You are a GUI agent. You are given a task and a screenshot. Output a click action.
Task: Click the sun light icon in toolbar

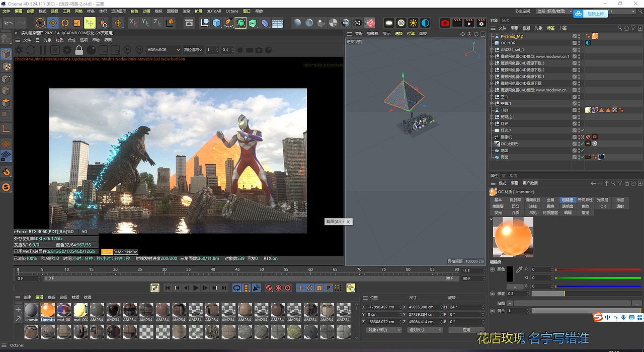413,23
